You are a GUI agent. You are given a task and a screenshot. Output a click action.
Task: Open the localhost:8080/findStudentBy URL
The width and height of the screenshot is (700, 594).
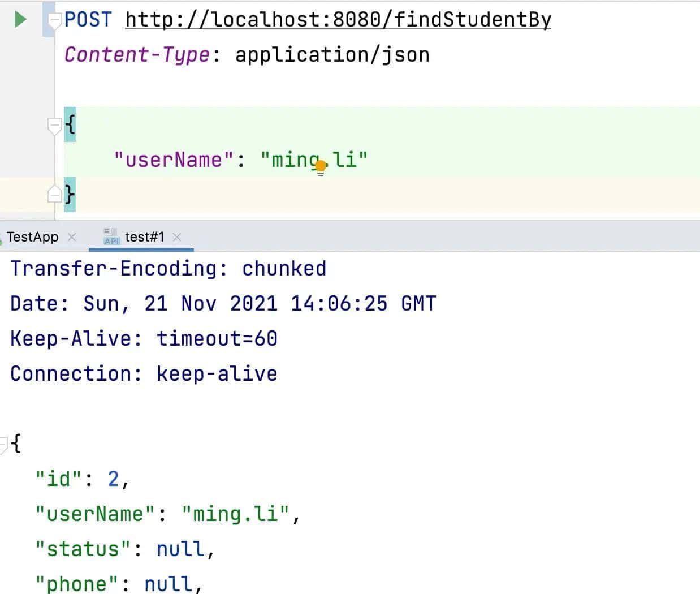(x=338, y=20)
